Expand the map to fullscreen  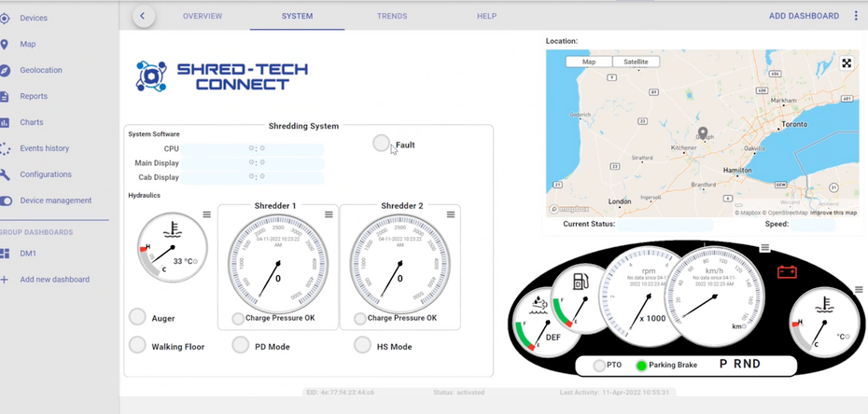[x=847, y=63]
